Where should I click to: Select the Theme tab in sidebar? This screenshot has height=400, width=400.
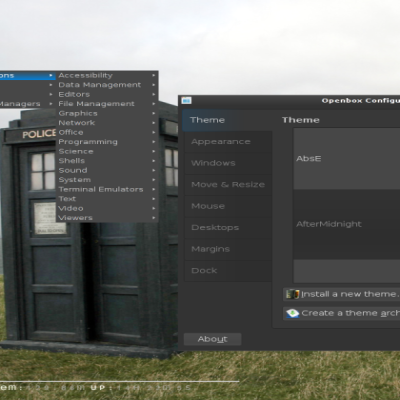[227, 120]
